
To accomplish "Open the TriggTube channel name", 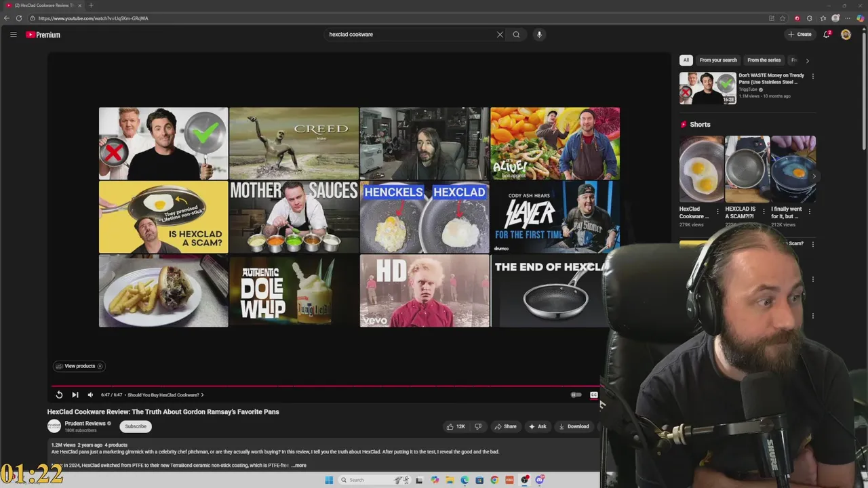I will 748,89.
